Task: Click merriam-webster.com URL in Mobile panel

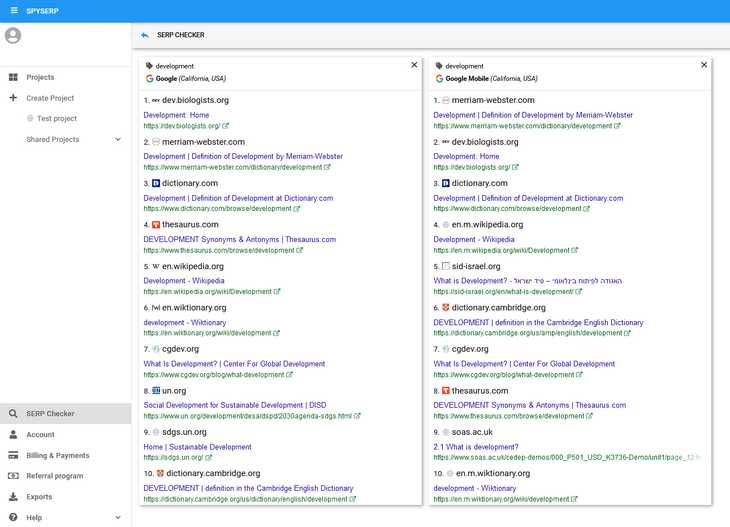Action: (522, 126)
